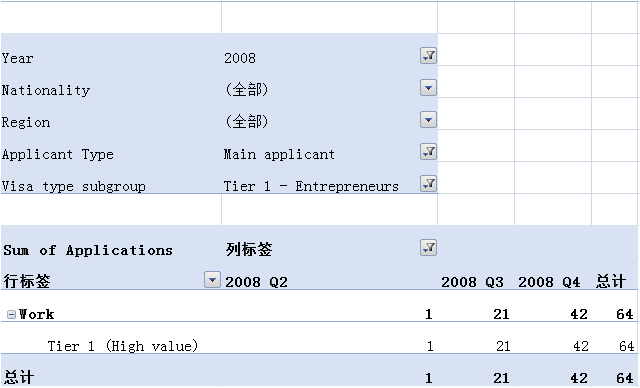The width and height of the screenshot is (640, 388).
Task: Open the Visa type subgroup filter button
Action: click(428, 184)
